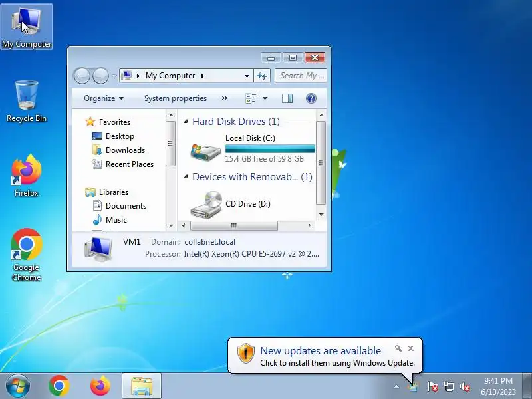Expand the breadcrumb arrow after My Computer
The image size is (532, 399).
203,76
